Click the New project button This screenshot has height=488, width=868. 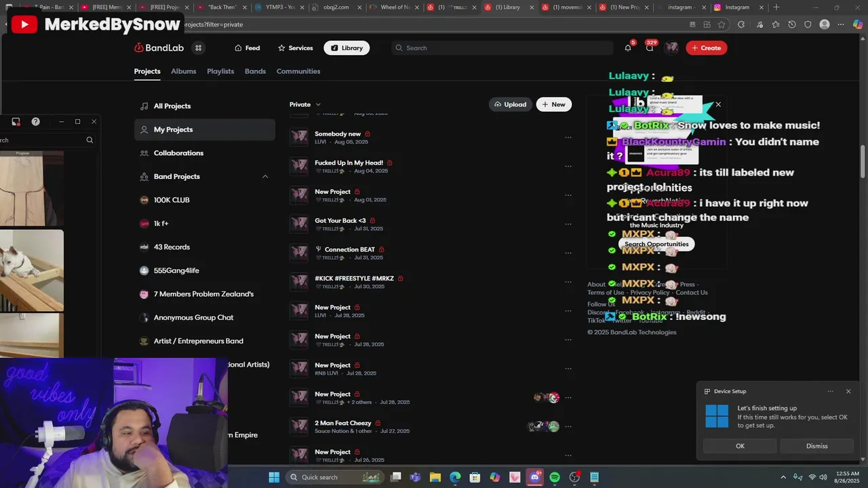tap(553, 104)
